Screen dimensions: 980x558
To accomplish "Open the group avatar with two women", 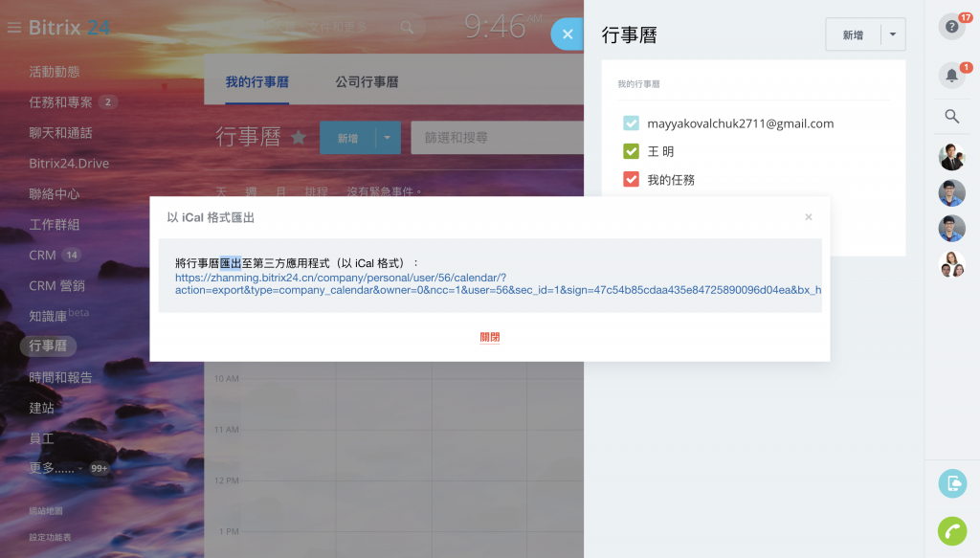I will (x=952, y=264).
